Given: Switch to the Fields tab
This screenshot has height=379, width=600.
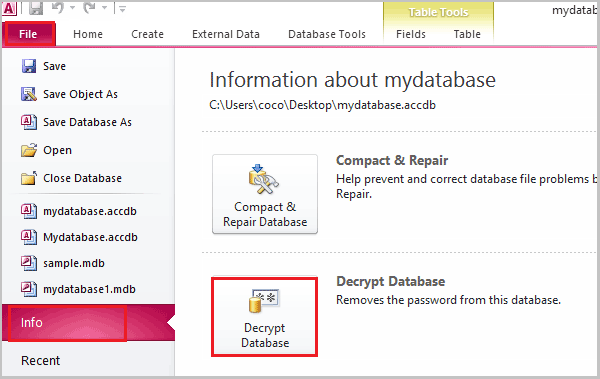Looking at the screenshot, I should [411, 34].
